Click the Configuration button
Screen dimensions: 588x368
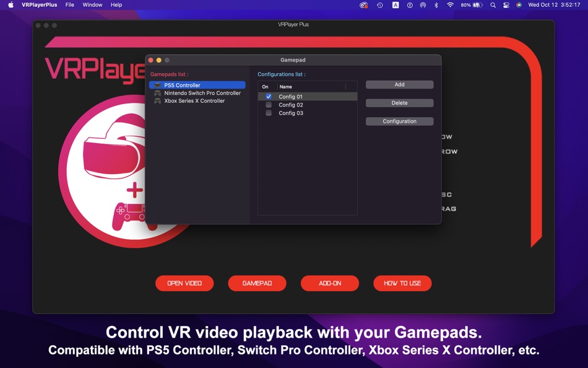click(399, 121)
